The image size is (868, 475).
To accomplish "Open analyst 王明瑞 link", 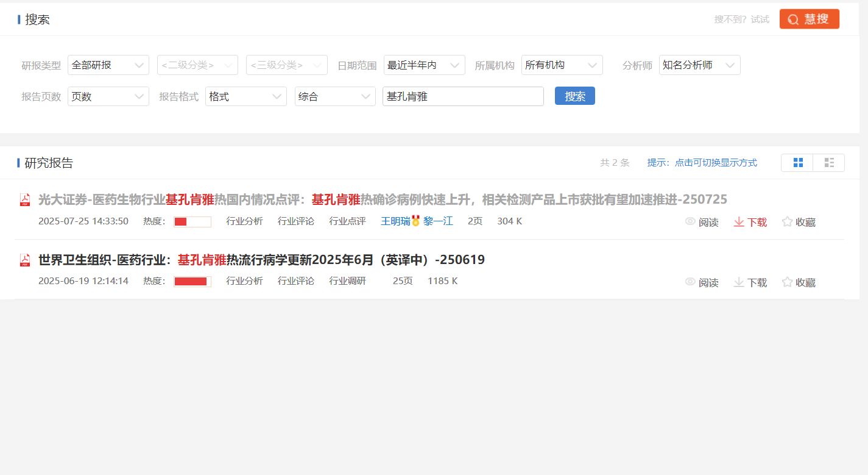I will [395, 221].
